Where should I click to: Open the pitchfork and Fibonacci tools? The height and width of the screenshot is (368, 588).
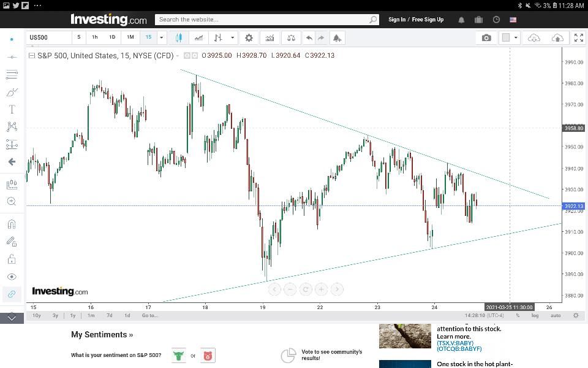[12, 74]
